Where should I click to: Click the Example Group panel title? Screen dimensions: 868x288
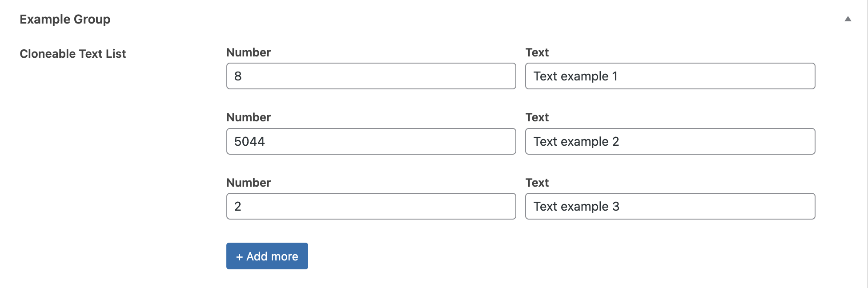(65, 20)
